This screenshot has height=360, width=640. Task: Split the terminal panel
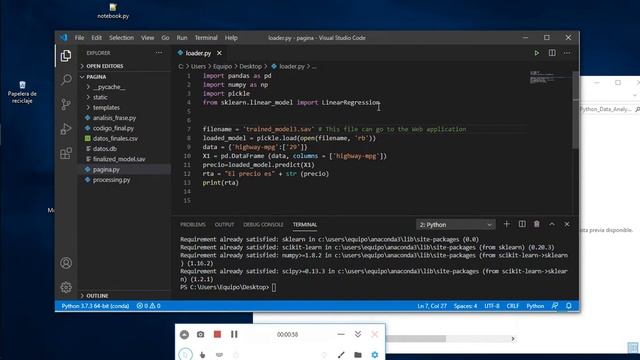pos(522,224)
